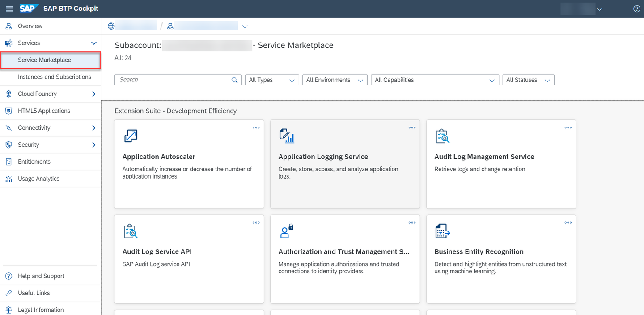This screenshot has height=315, width=644.
Task: Click the Application Autoscaler tile icon
Action: coord(131,136)
